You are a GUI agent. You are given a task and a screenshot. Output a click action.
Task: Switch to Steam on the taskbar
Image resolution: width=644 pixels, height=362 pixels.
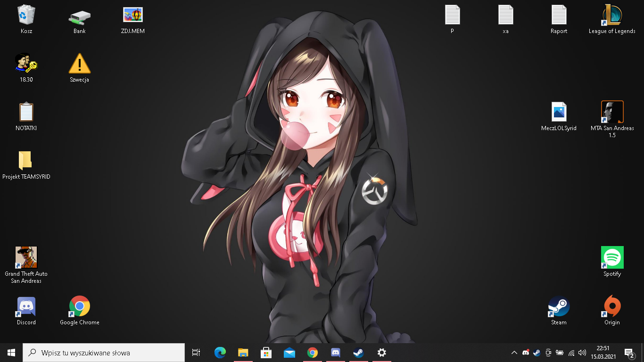tap(359, 353)
